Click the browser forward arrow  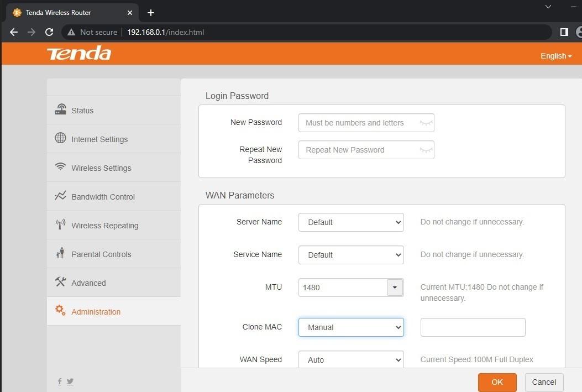tap(32, 32)
